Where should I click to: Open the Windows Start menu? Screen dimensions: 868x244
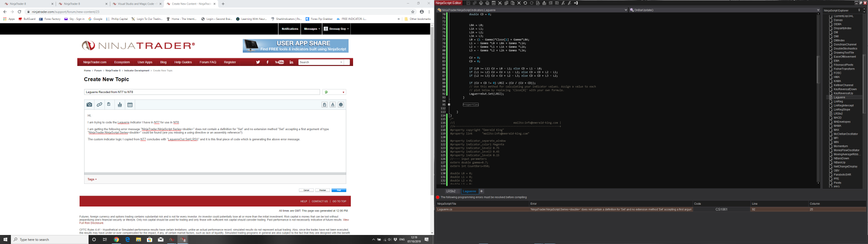click(5, 239)
